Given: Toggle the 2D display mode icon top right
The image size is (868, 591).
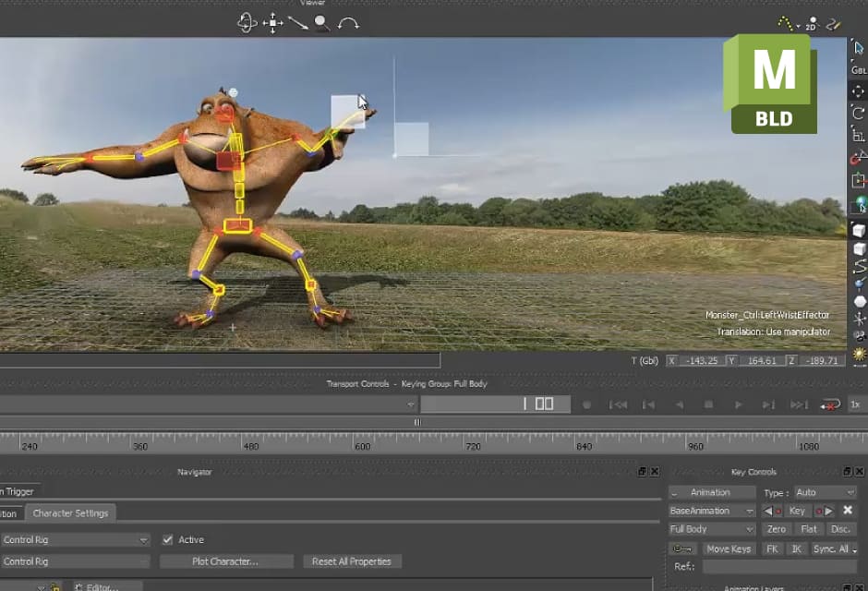Looking at the screenshot, I should pos(812,26).
